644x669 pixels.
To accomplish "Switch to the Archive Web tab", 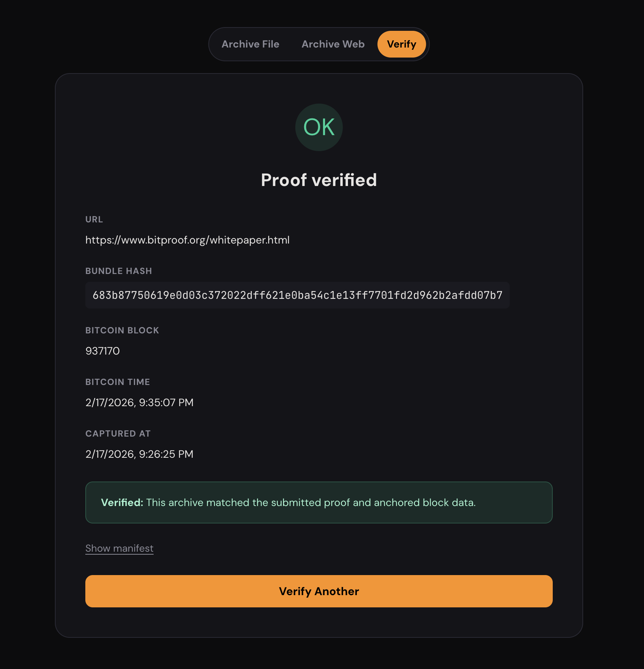I will point(333,44).
